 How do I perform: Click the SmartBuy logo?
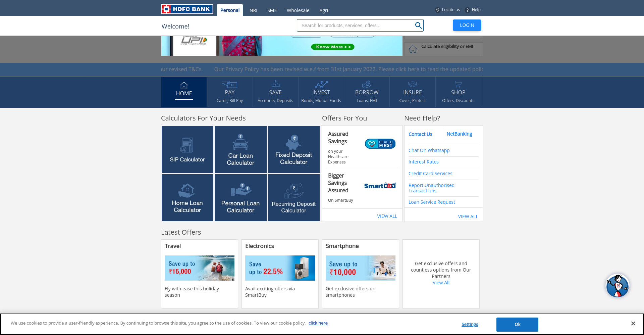pyautogui.click(x=380, y=186)
